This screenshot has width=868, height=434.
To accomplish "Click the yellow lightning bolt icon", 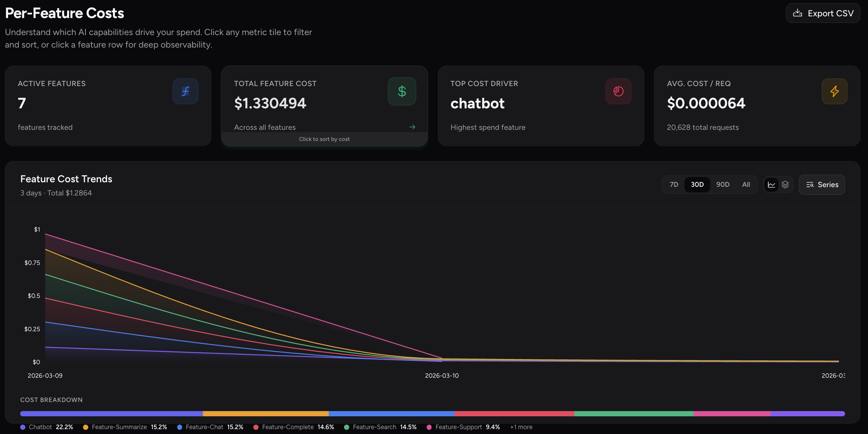I will pos(834,91).
